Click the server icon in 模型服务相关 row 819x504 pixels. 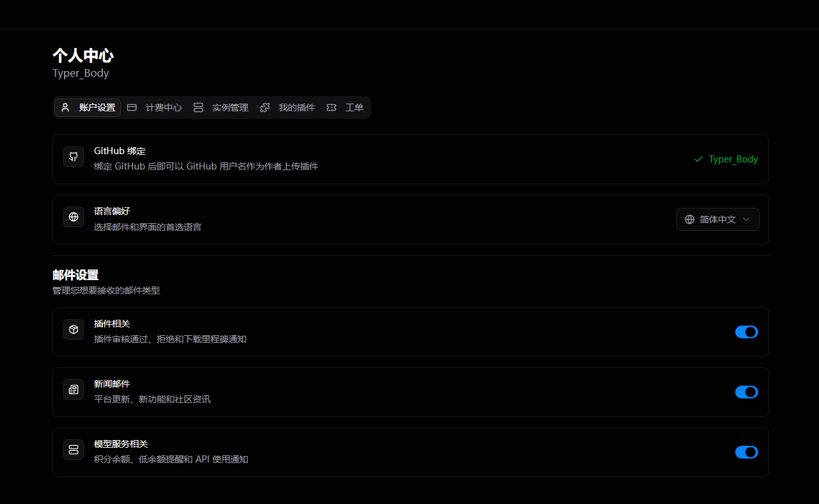coord(74,450)
